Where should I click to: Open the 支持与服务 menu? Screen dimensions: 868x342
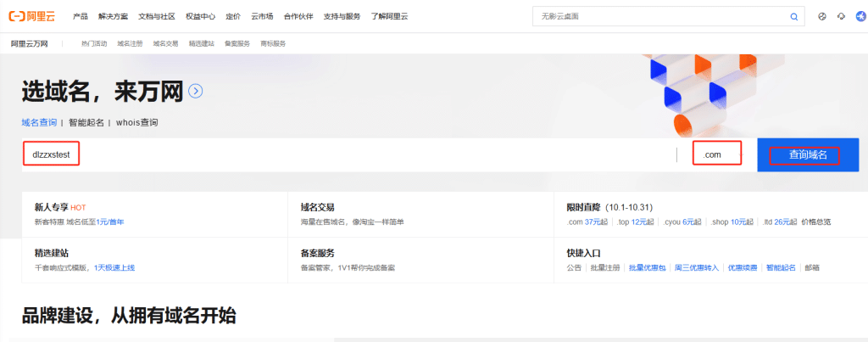[342, 17]
